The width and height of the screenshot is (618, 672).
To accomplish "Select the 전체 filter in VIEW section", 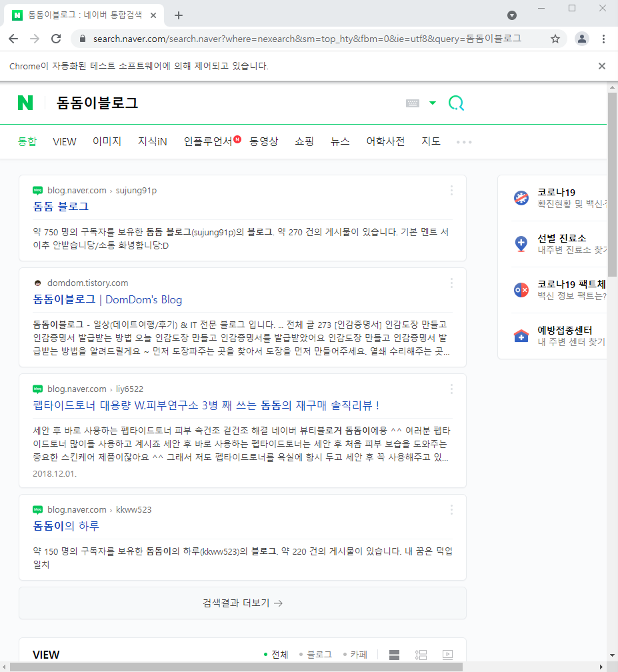I will [x=276, y=655].
